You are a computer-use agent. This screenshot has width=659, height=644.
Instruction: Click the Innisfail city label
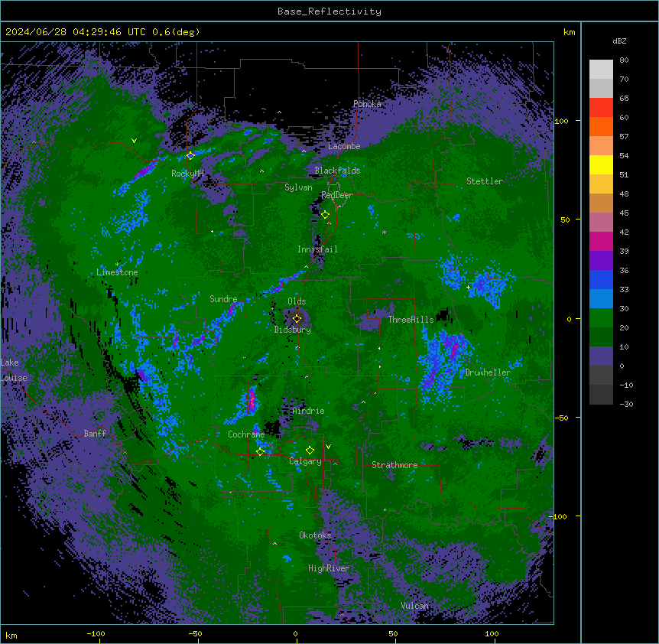[x=317, y=249]
